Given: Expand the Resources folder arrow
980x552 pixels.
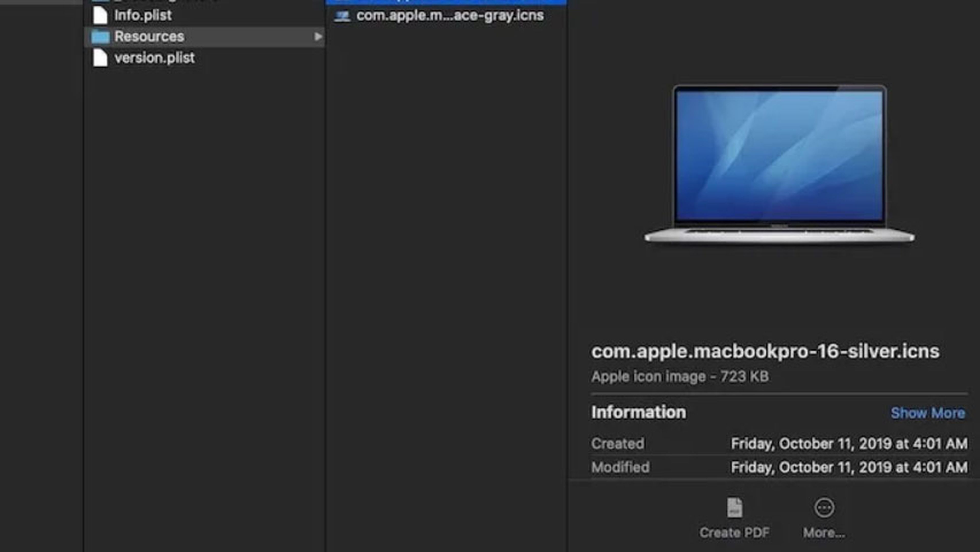Looking at the screenshot, I should point(318,37).
